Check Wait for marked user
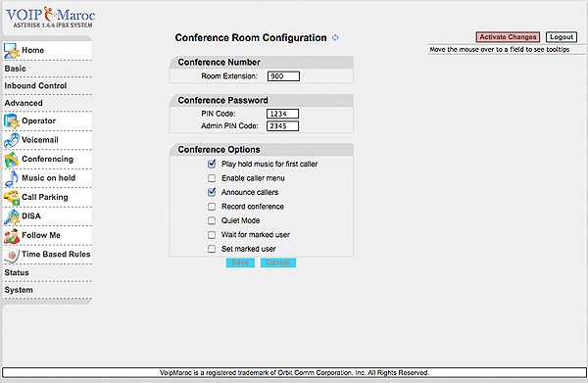Screen dimensions: 588x383 tap(212, 234)
